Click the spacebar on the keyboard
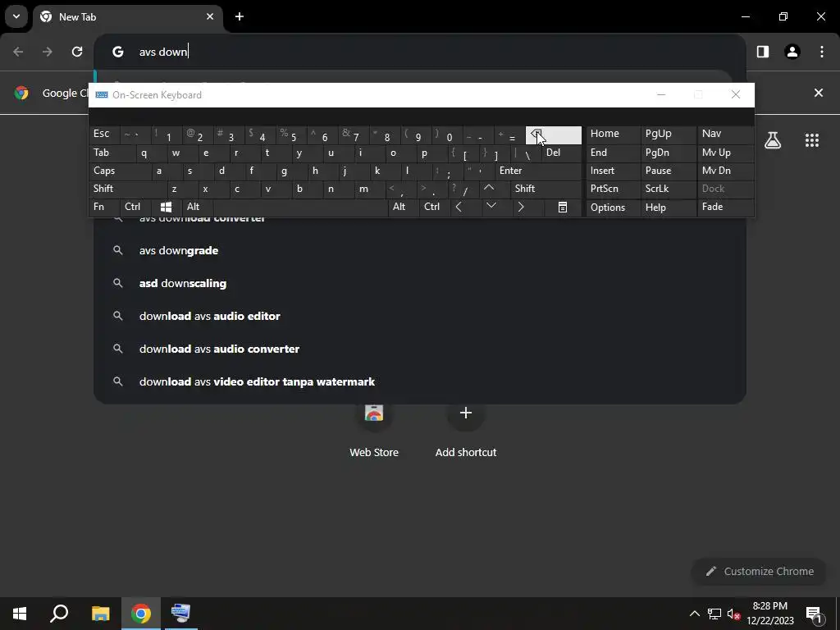Image resolution: width=840 pixels, height=630 pixels. pos(300,208)
